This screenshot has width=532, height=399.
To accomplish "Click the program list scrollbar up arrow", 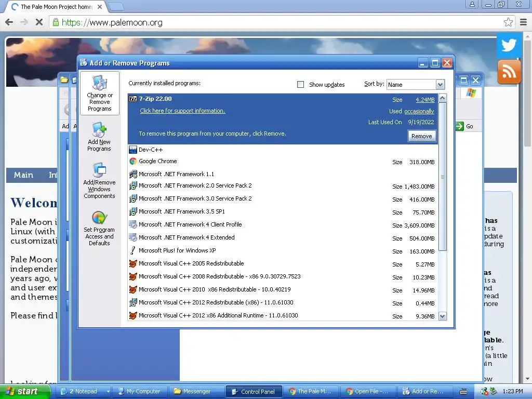I will point(443,98).
